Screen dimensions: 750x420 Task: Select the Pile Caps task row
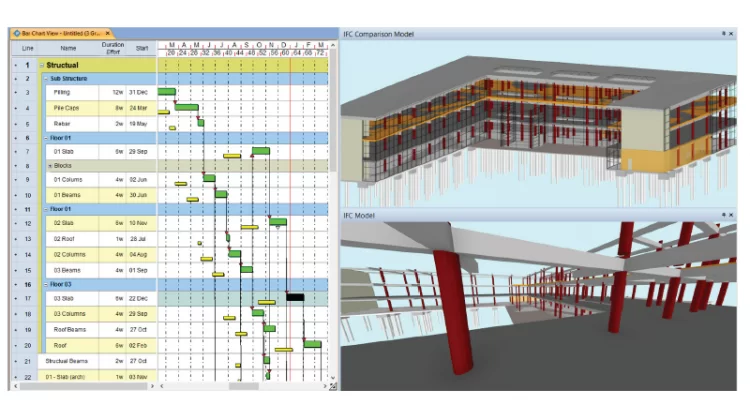pyautogui.click(x=68, y=108)
